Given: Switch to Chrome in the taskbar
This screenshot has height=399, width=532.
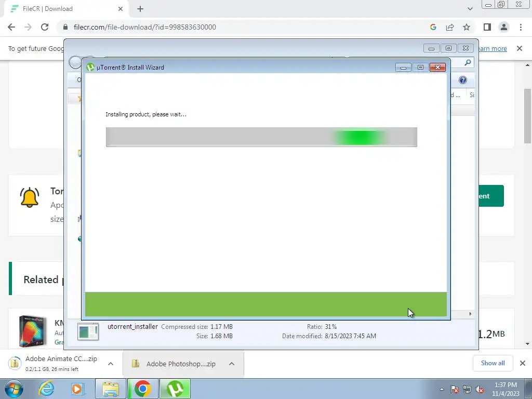Looking at the screenshot, I should tap(143, 389).
